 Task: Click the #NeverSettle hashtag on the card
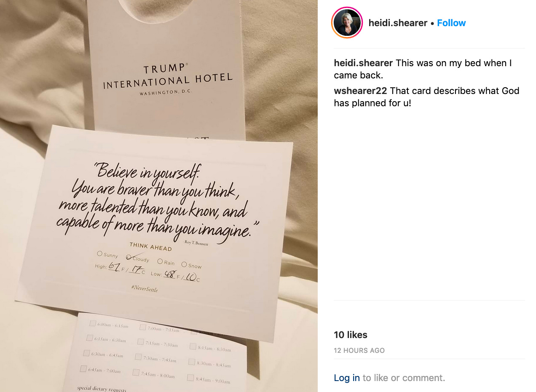click(x=145, y=288)
